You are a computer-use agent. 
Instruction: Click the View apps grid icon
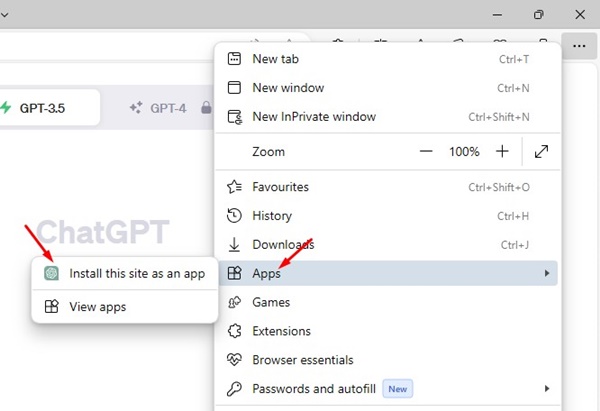[x=51, y=307]
